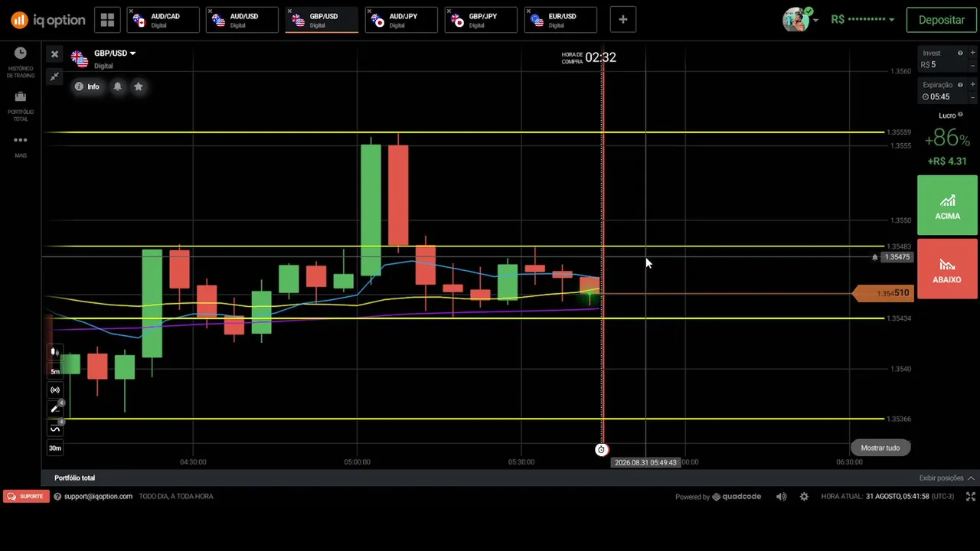This screenshot has height=551, width=980.
Task: Close the GBP/JPY tab
Action: (x=451, y=11)
